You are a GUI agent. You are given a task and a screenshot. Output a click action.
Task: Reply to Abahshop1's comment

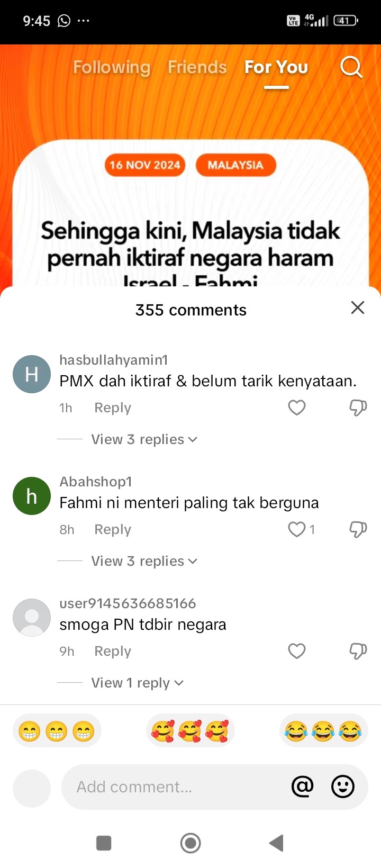click(113, 530)
